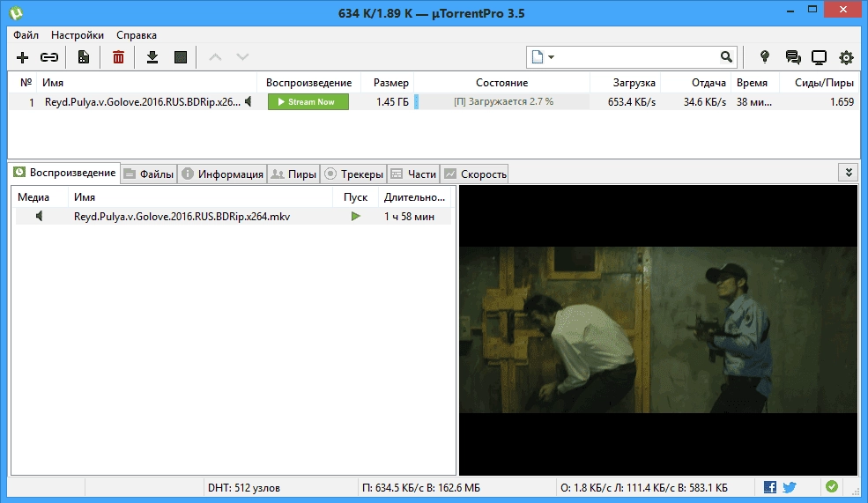868x503 pixels.
Task: Click the 34.6 КБ/s upload speed cell
Action: pyautogui.click(x=705, y=102)
